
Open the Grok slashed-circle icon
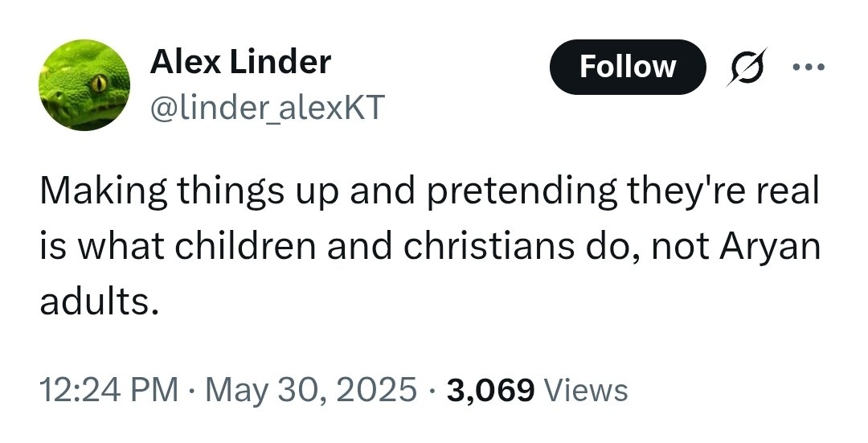point(740,68)
